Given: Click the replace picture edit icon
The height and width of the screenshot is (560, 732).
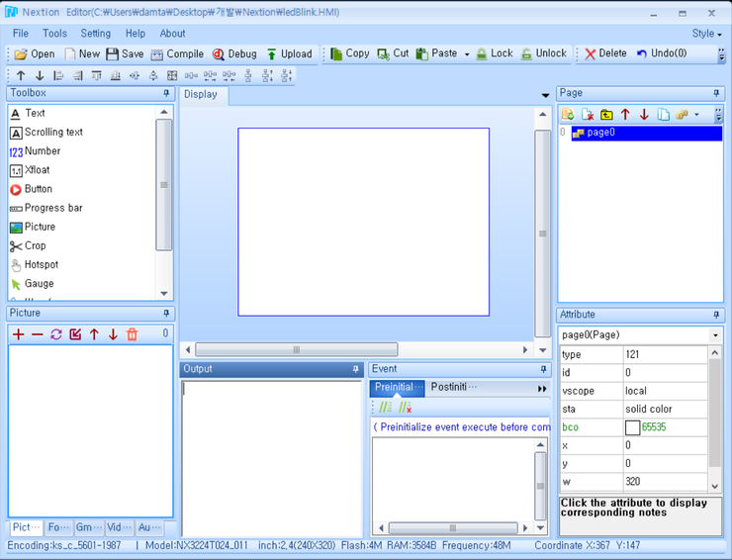Looking at the screenshot, I should point(75,334).
